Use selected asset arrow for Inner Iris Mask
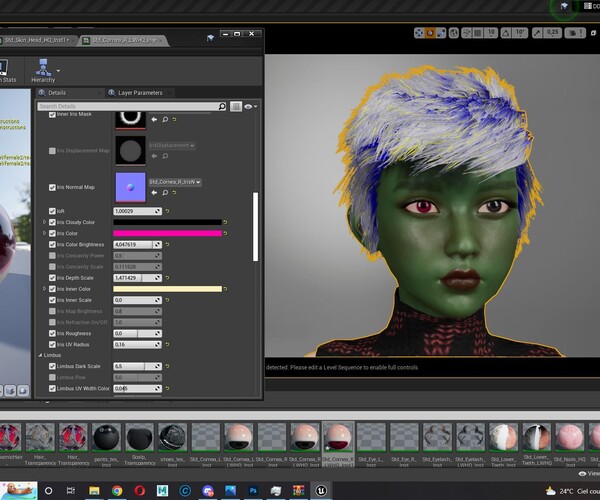This screenshot has width=600, height=500. pos(154,119)
